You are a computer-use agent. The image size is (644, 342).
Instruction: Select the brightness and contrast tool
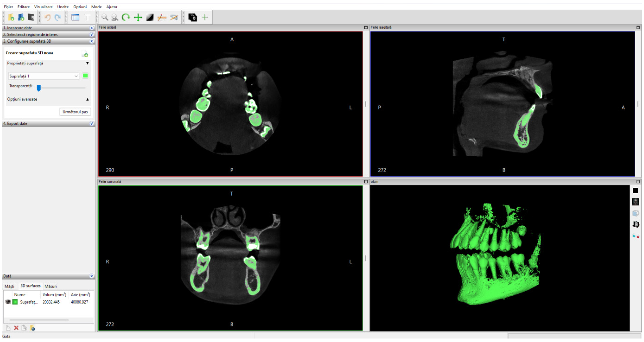pos(150,17)
